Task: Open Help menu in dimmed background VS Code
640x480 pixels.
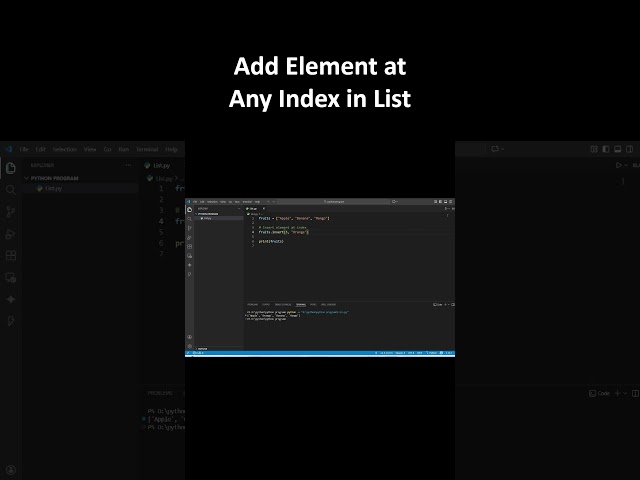Action: (171, 149)
